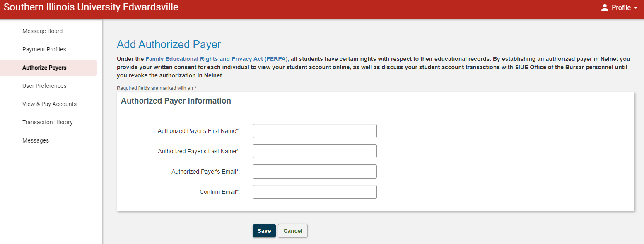Click the Add Authorized Payer heading

[x=169, y=44]
